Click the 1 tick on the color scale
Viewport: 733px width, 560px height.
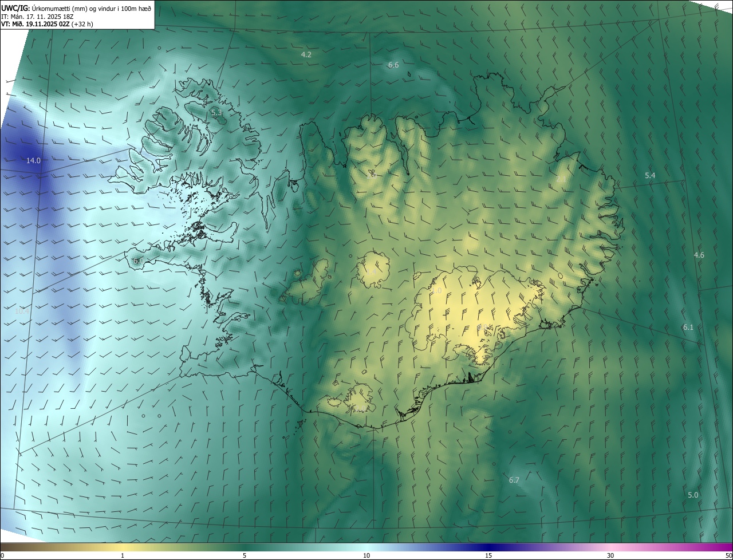123,555
